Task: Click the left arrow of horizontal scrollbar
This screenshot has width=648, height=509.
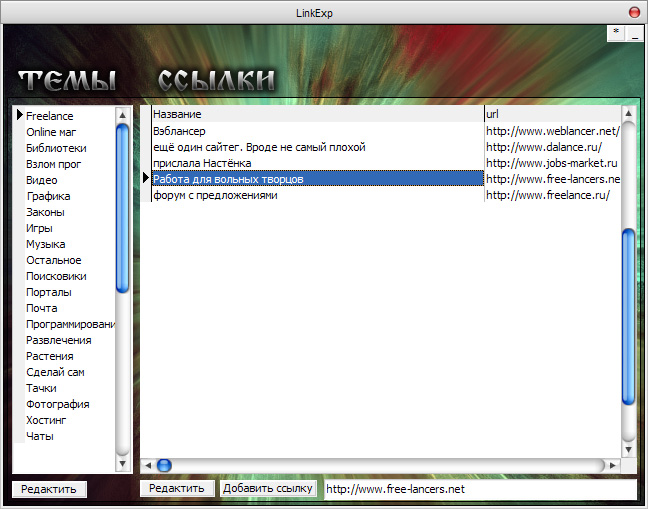Action: point(148,466)
